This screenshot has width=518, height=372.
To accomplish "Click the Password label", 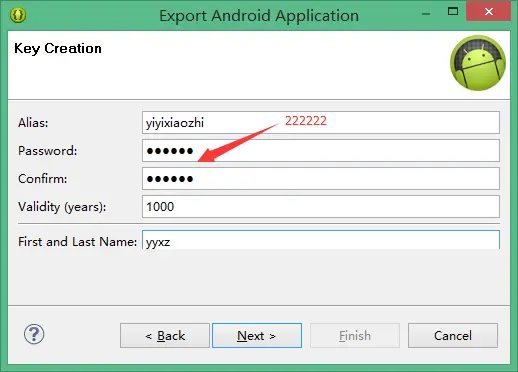I will point(47,151).
